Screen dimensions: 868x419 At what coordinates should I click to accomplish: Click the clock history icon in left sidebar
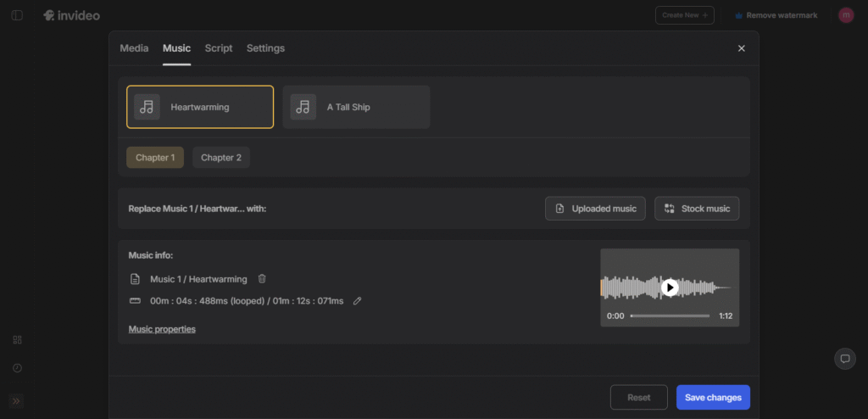(17, 368)
